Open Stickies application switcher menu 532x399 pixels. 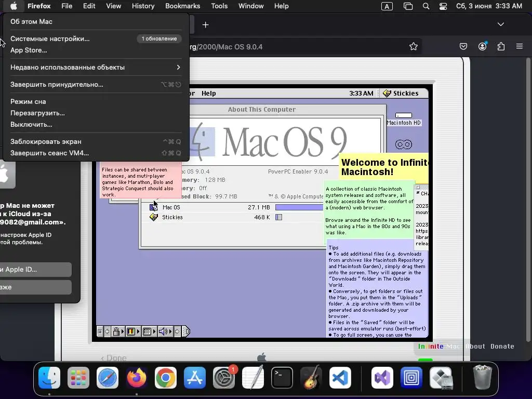[401, 94]
